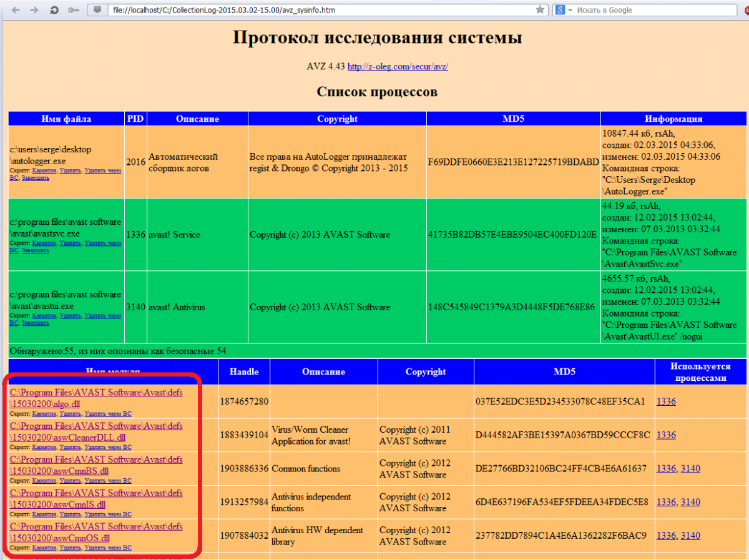Click 'Удалить через ВС' under algo.dll
This screenshot has height=560, width=749.
108,413
